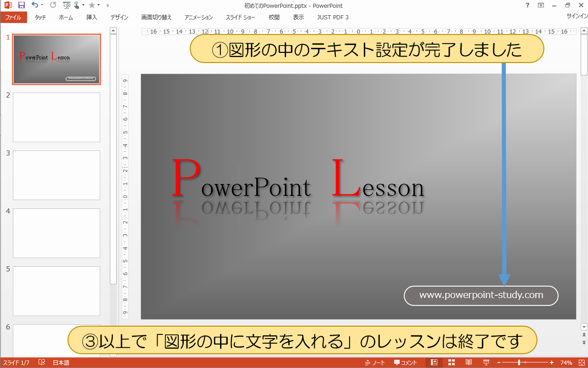
Task: Click the サインイン link
Action: (x=577, y=16)
